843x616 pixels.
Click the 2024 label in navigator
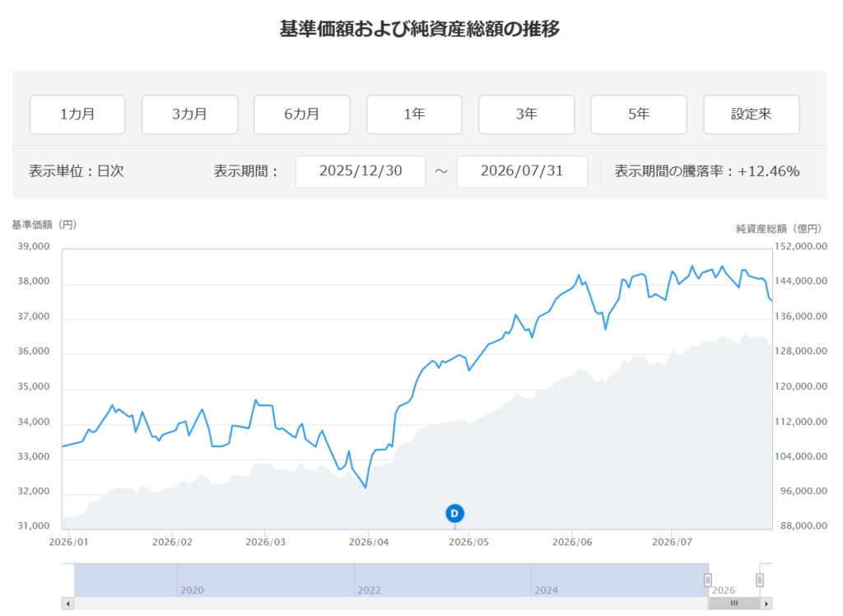pos(547,590)
